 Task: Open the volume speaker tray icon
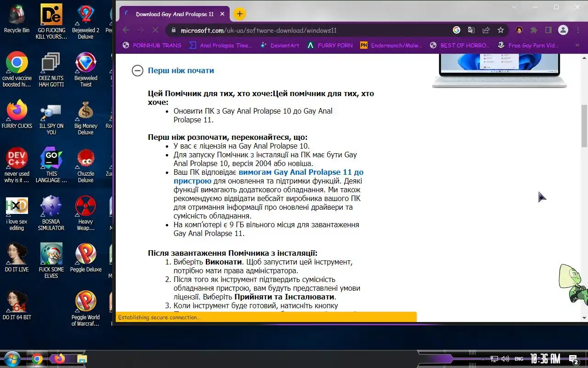coord(505,359)
